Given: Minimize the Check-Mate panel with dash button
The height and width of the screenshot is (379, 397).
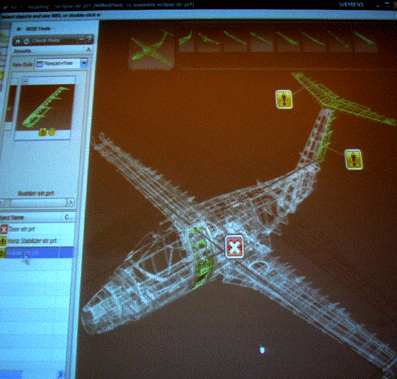Looking at the screenshot, I should point(81,40).
